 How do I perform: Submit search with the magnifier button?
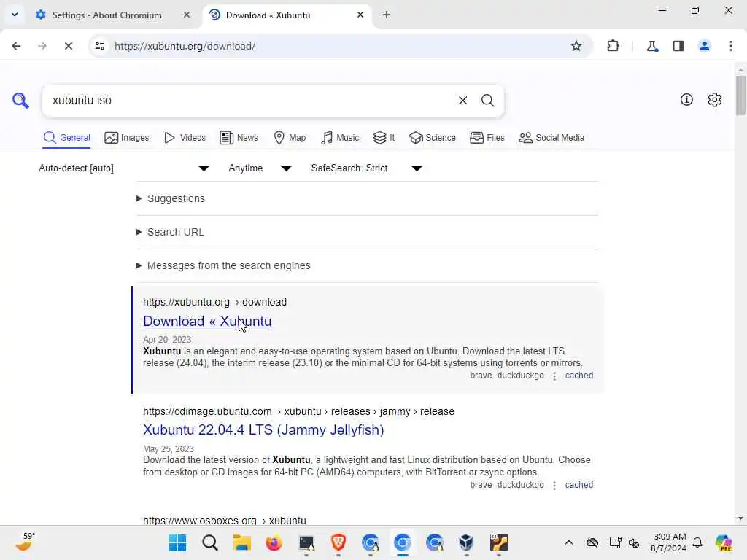pyautogui.click(x=487, y=101)
